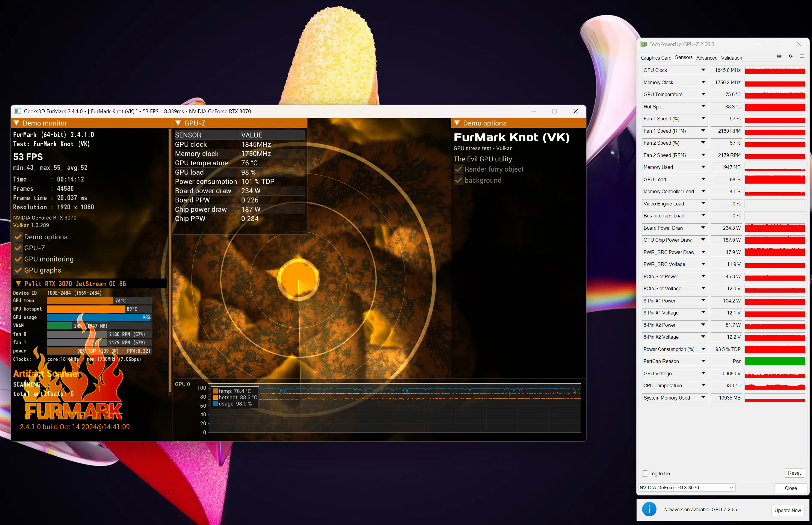This screenshot has width=812, height=525.
Task: Click the blue info icon in update notice
Action: click(x=649, y=509)
